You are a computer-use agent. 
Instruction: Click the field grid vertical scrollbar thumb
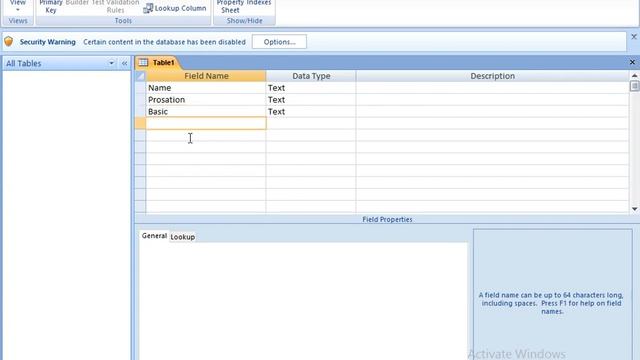[x=634, y=86]
